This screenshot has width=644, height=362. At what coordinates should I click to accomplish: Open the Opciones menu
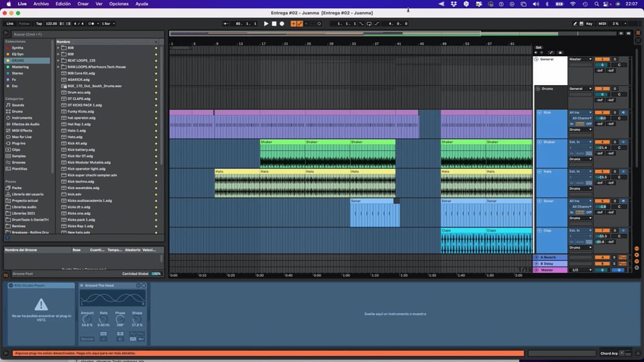119,4
